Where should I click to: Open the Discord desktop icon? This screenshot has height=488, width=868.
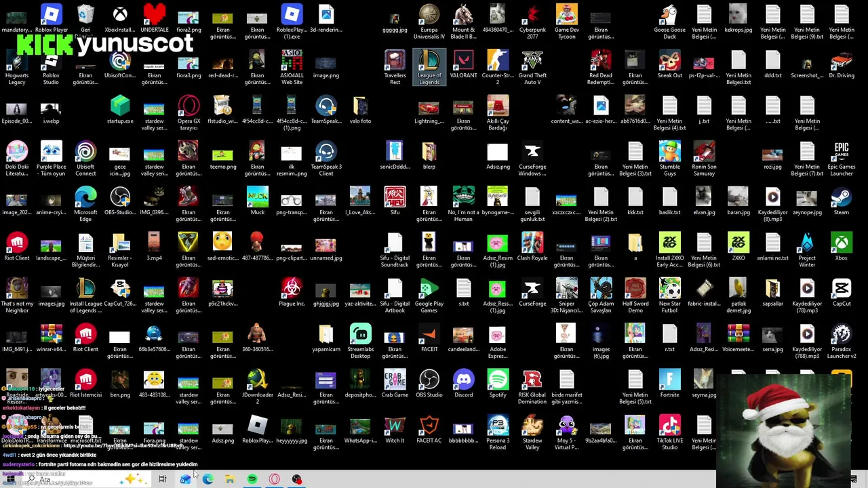(x=463, y=384)
